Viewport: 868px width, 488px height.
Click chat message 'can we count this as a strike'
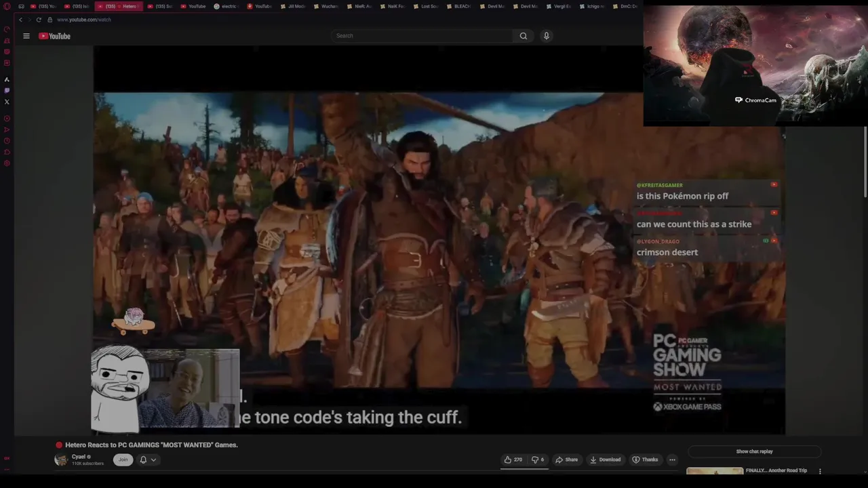(694, 224)
